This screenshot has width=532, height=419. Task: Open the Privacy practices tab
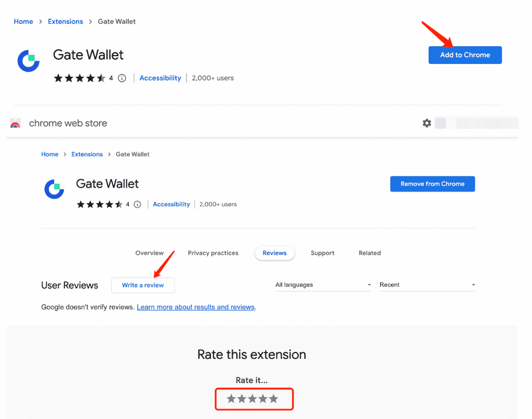click(213, 253)
